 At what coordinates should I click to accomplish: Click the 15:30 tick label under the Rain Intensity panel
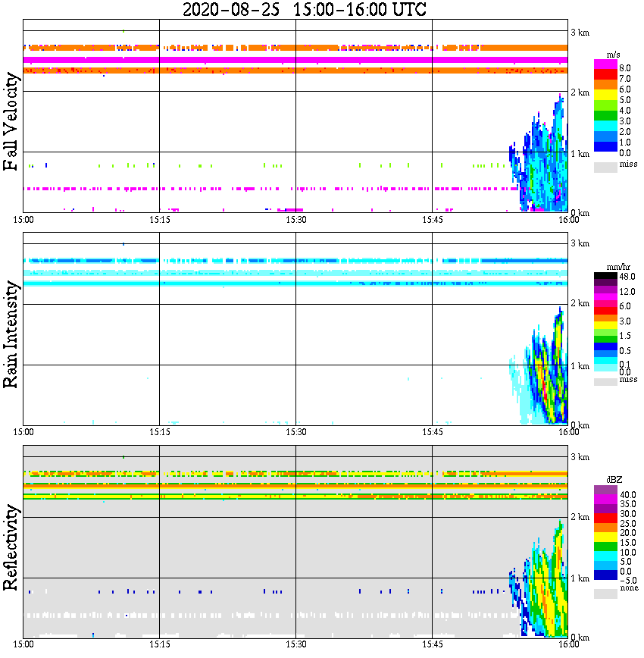click(296, 432)
